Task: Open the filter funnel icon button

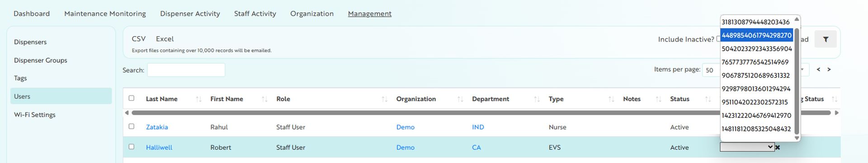Action: pyautogui.click(x=826, y=39)
